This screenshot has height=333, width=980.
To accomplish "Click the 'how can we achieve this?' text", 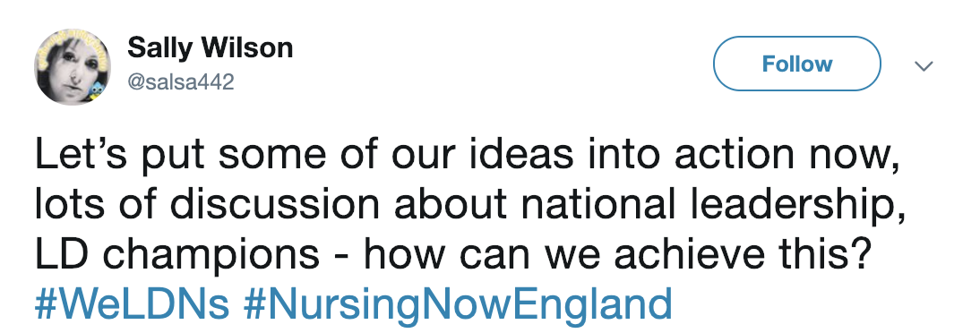I will 617,254.
